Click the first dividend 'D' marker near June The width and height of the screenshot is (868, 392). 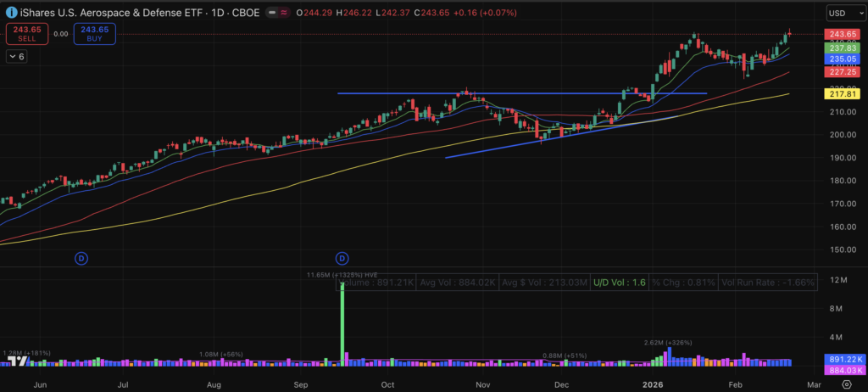click(x=81, y=258)
